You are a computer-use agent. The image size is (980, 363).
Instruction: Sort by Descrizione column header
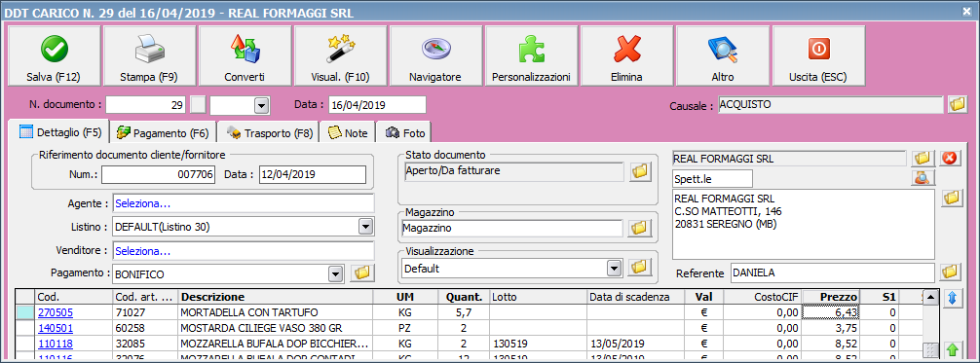[x=276, y=296]
